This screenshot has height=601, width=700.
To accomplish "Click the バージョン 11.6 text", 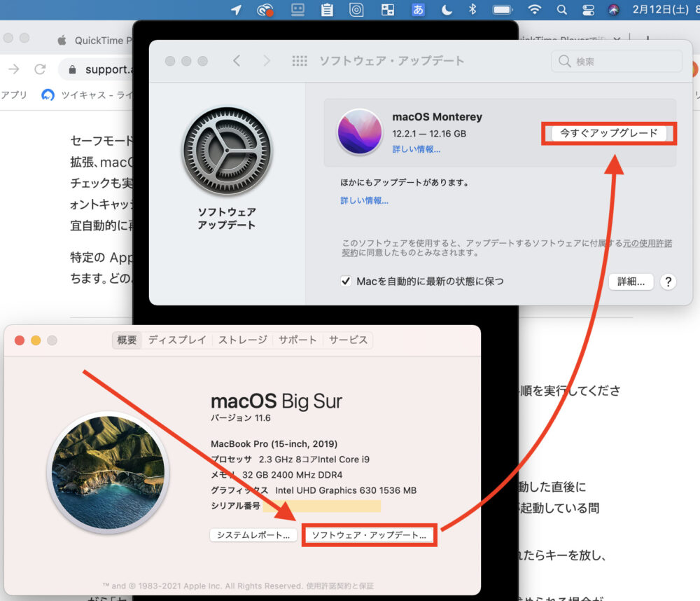I will [241, 417].
